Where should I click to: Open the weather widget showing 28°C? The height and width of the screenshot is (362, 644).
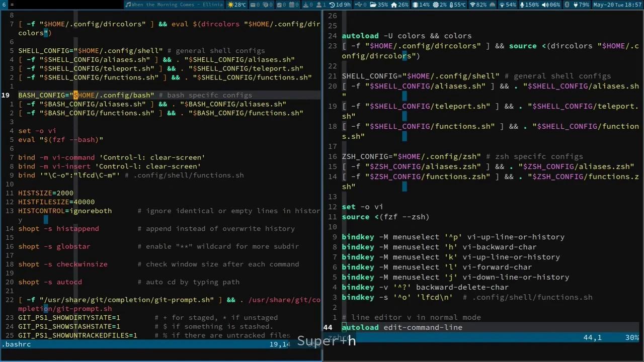pyautogui.click(x=236, y=5)
